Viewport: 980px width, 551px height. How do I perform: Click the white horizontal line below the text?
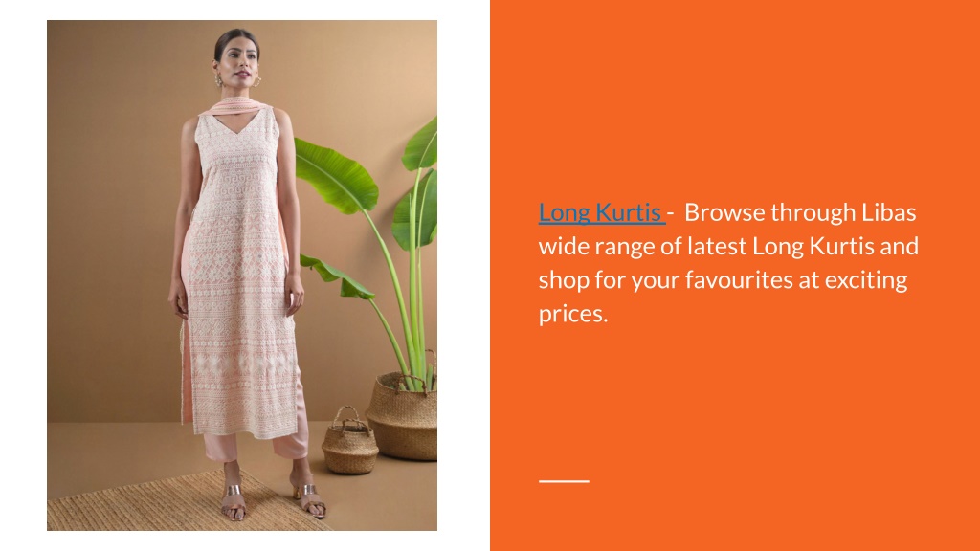(564, 481)
